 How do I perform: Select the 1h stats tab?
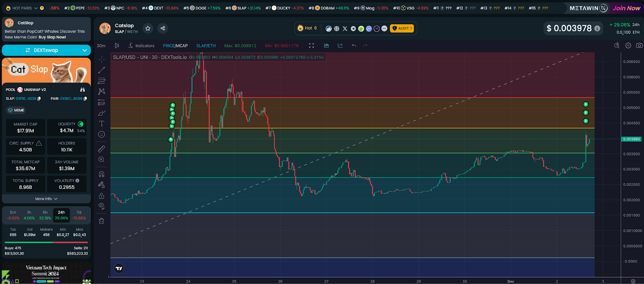[x=29, y=215]
